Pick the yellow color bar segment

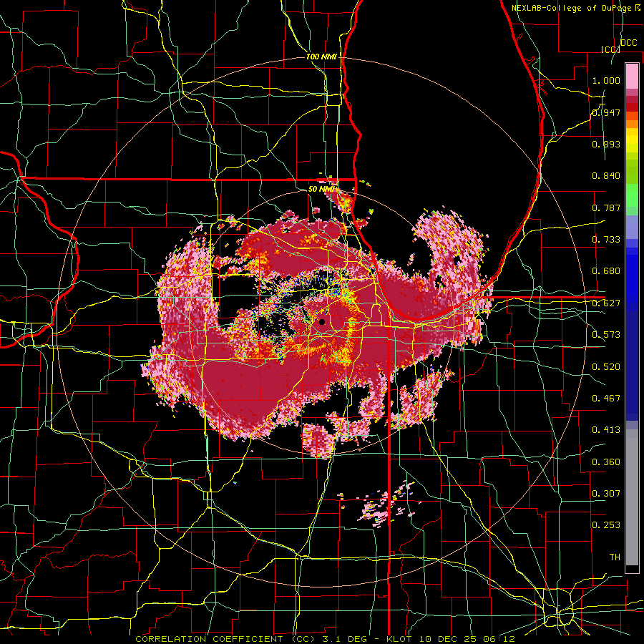(x=632, y=140)
